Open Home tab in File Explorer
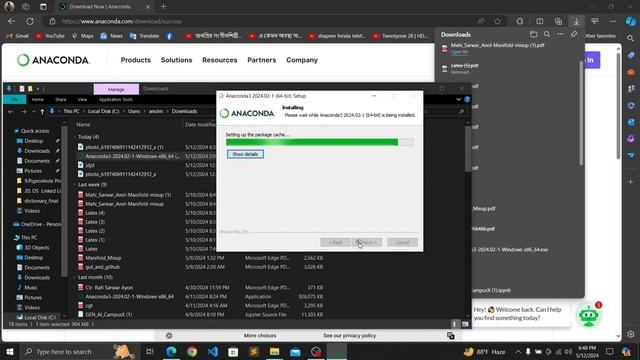This screenshot has height=360, width=640. pos(38,99)
